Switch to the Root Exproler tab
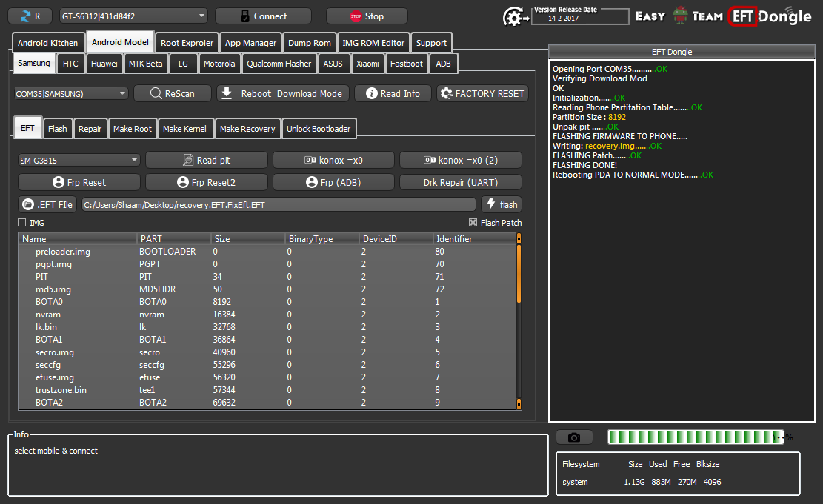 (x=187, y=42)
